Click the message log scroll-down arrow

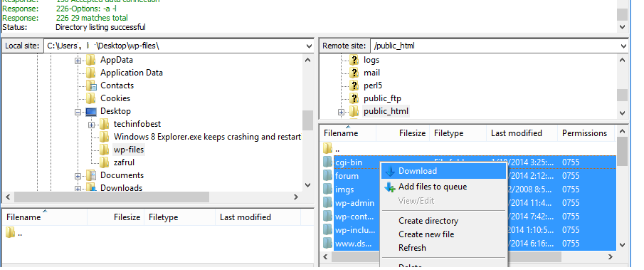(622, 27)
